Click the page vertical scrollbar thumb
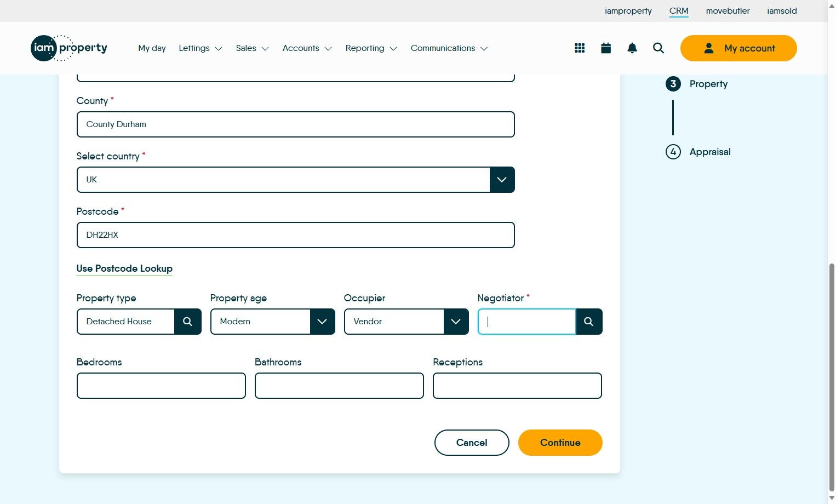The height and width of the screenshot is (504, 836). click(x=832, y=377)
